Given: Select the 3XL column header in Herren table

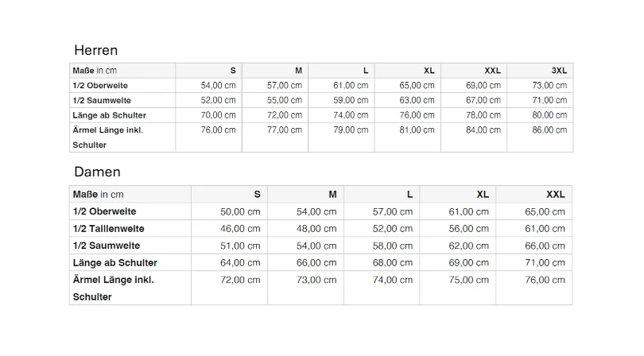Looking at the screenshot, I should [x=559, y=71].
